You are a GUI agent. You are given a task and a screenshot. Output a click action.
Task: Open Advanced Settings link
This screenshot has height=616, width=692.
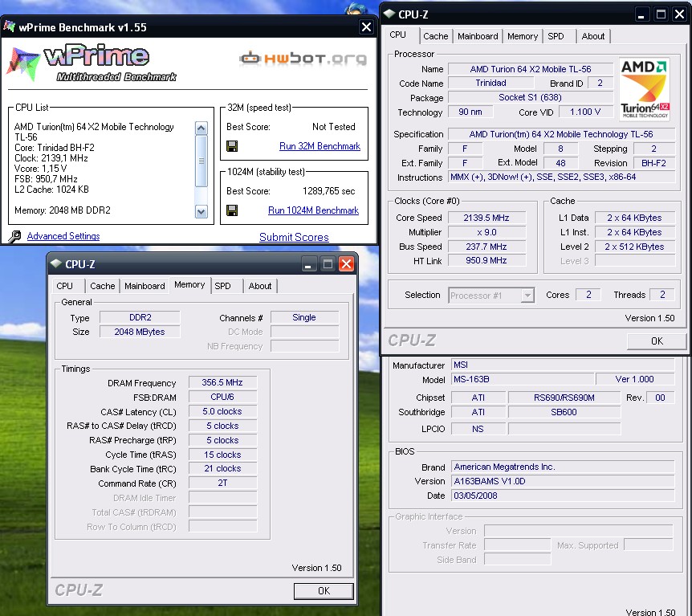click(63, 236)
